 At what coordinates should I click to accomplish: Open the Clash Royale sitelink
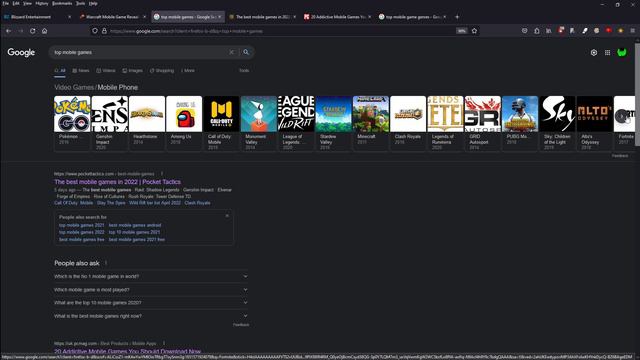pyautogui.click(x=197, y=203)
